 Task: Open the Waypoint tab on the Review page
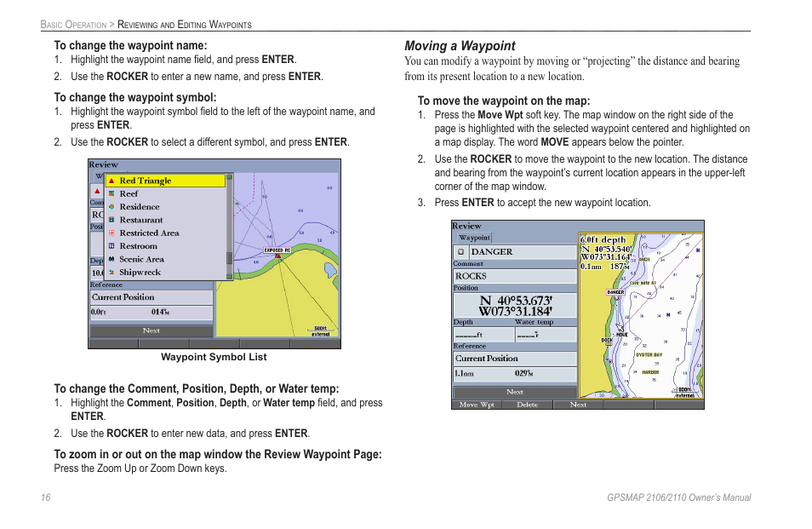[474, 238]
